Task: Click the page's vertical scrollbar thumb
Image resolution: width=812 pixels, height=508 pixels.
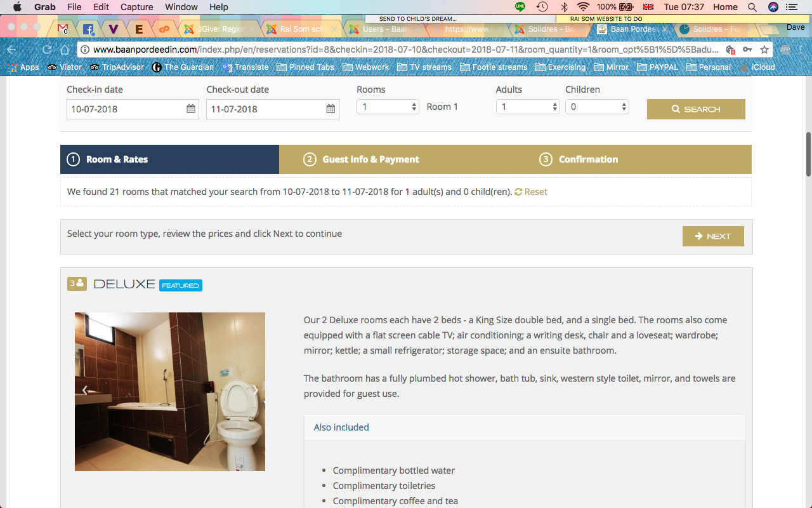Action: (808, 154)
